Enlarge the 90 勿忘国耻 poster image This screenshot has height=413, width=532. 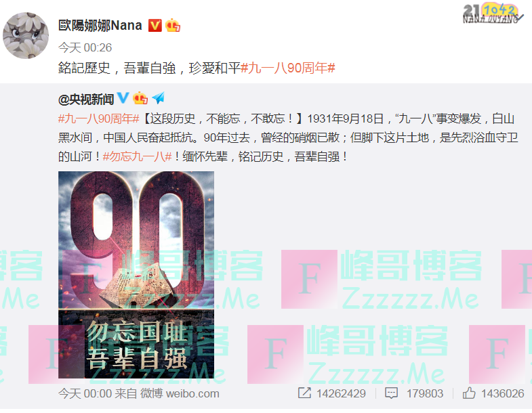[136, 275]
